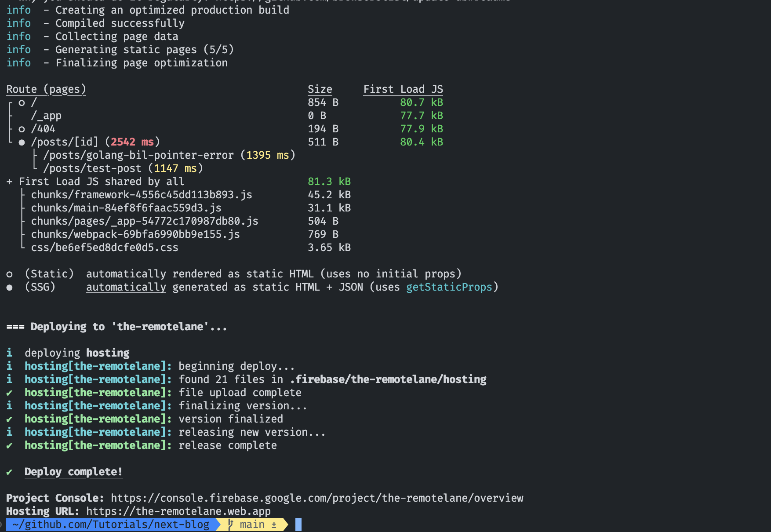Screen dimensions: 771x532
Task: Click the '1395 ms' timing value
Action: (268, 155)
